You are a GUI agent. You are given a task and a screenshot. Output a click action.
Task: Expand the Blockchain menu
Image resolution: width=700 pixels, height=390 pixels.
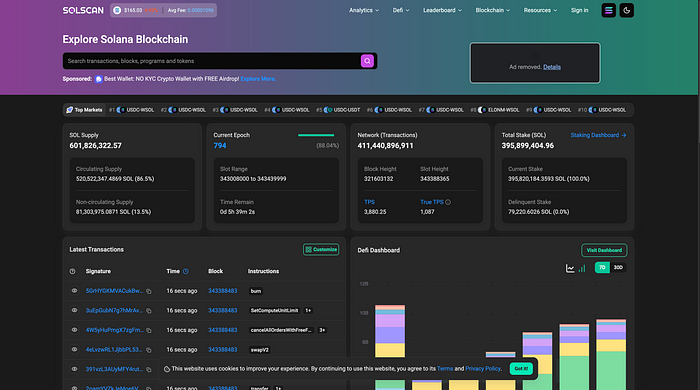(492, 10)
